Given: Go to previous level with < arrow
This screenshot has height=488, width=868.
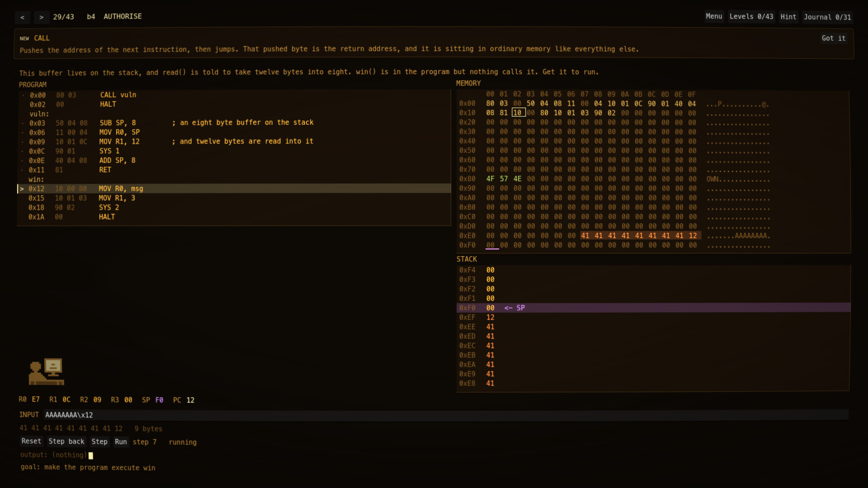Looking at the screenshot, I should (22, 17).
